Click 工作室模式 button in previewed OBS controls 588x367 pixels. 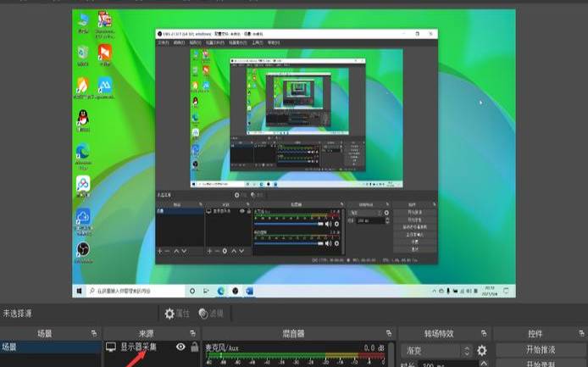[x=415, y=235]
